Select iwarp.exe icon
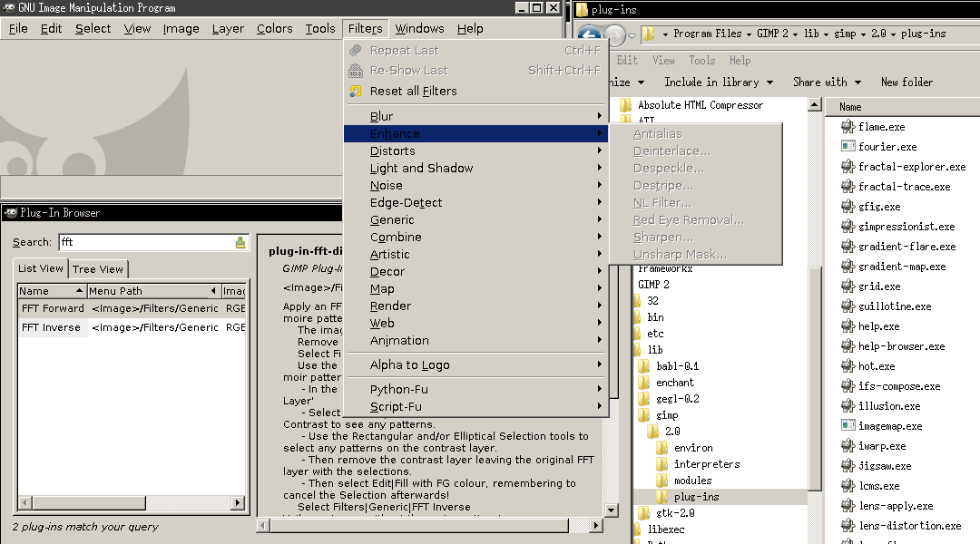980x544 pixels. click(848, 447)
